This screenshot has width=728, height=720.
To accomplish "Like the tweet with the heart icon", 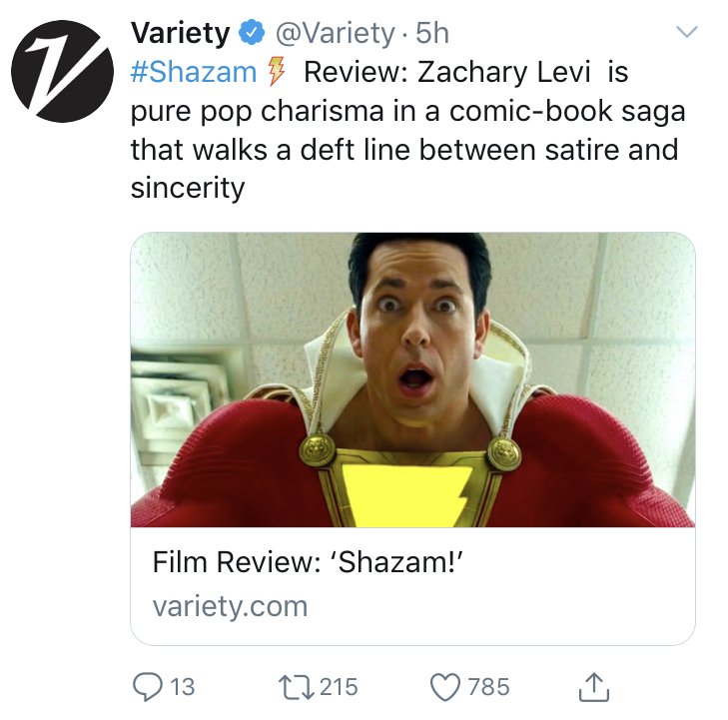I will tap(445, 687).
